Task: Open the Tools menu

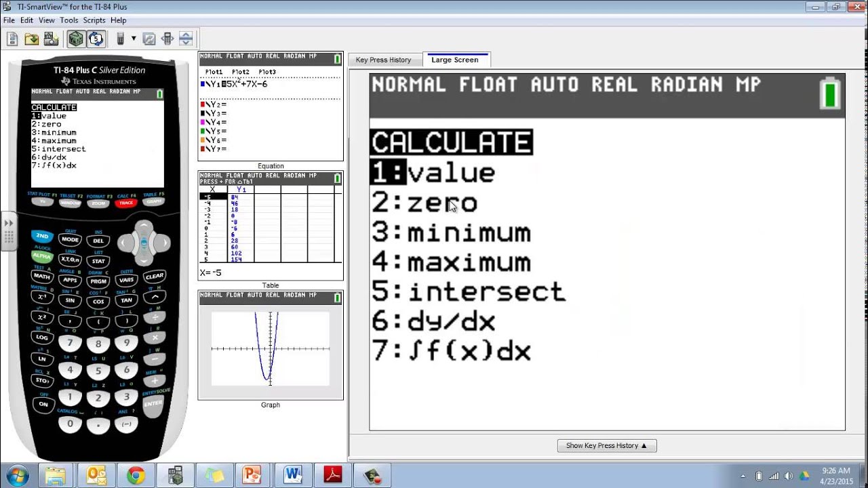Action: (x=69, y=20)
